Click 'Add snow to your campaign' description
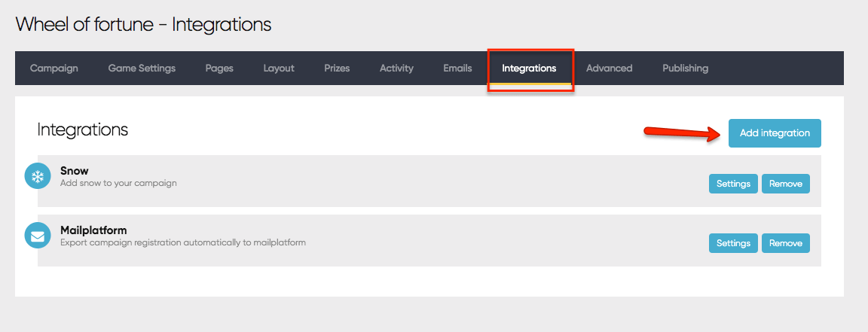 tap(118, 183)
